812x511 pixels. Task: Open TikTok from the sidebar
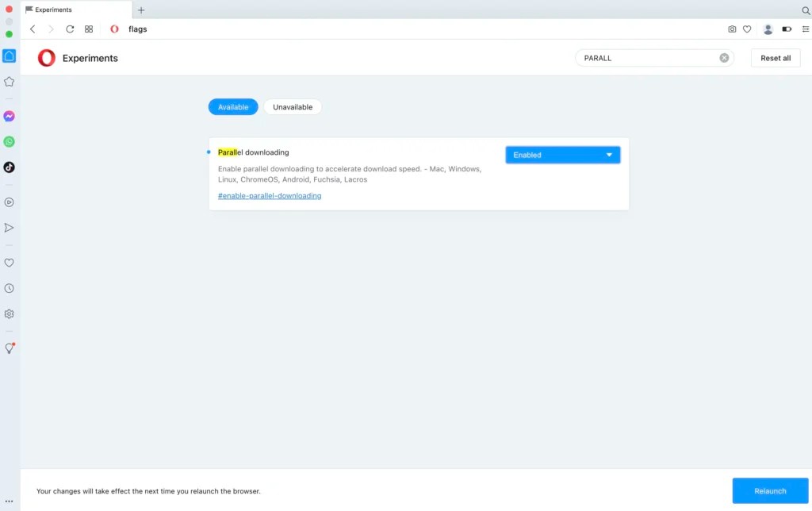coord(9,167)
